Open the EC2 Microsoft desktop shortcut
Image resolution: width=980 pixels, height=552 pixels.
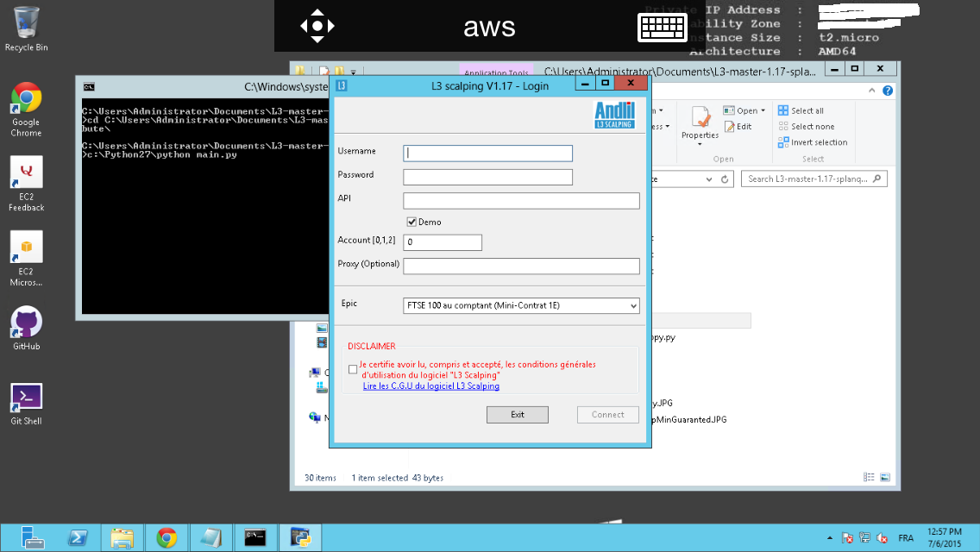(26, 259)
